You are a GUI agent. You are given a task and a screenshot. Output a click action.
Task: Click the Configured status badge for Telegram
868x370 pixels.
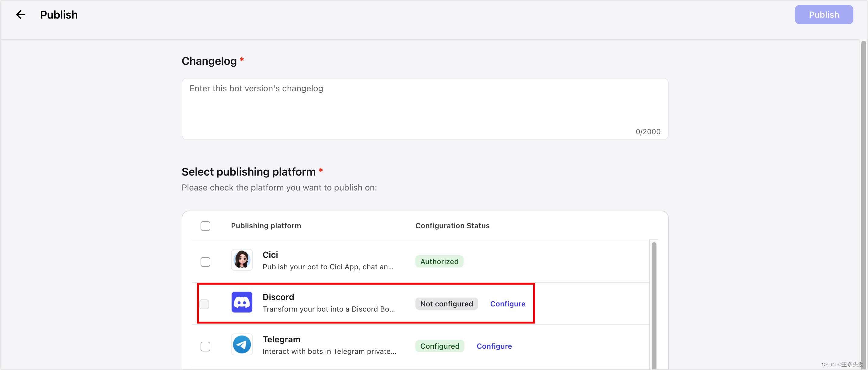[439, 346]
